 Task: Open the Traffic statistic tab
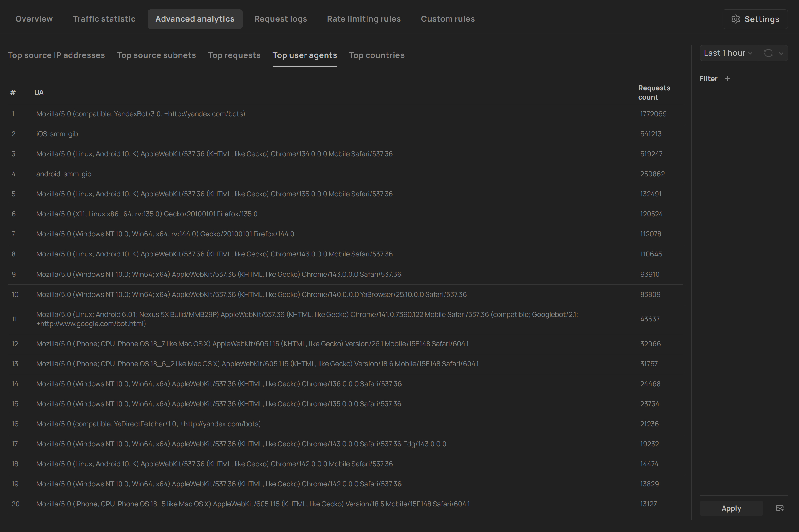[x=104, y=19]
